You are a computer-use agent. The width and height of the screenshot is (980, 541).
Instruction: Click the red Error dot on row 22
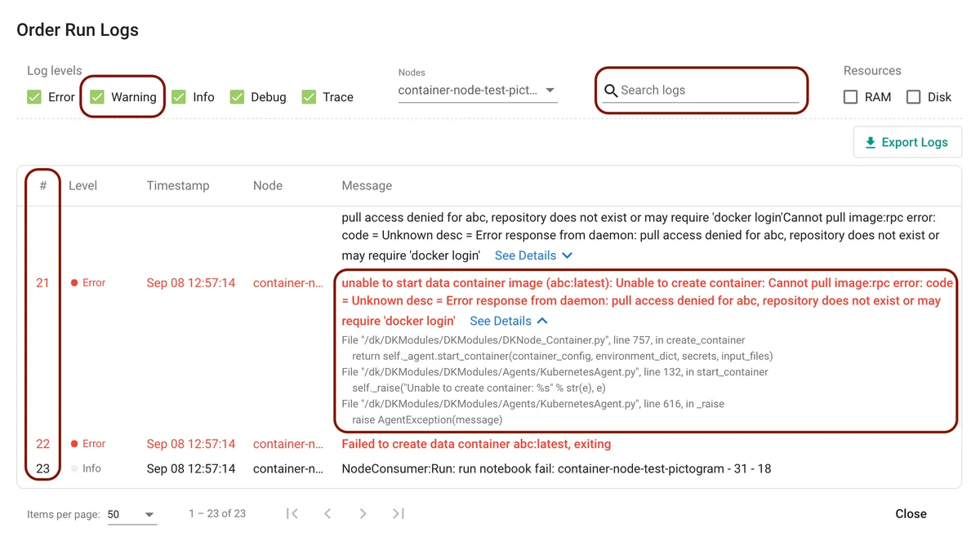click(74, 444)
